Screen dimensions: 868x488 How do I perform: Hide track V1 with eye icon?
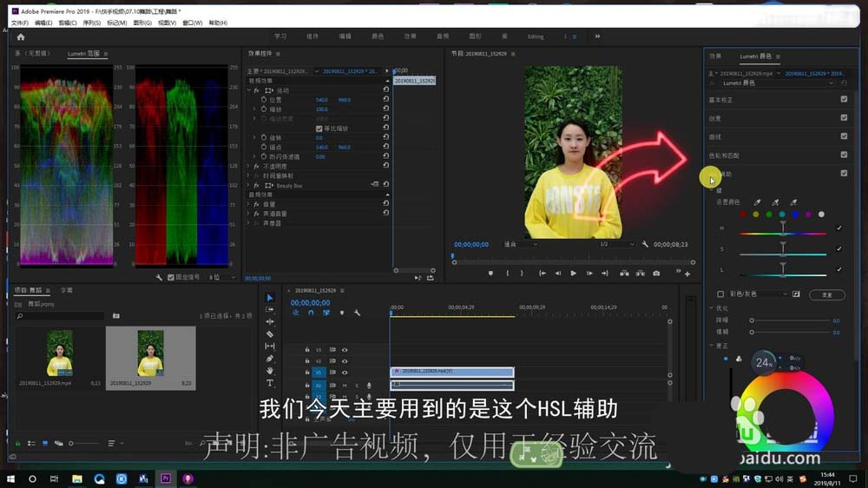(x=345, y=373)
